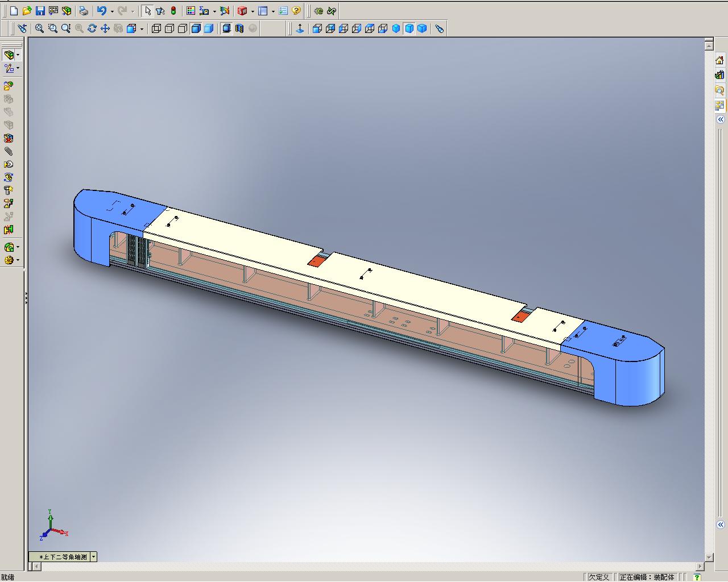The width and height of the screenshot is (728, 582).
Task: Create an Exploded View
Action: (x=9, y=203)
